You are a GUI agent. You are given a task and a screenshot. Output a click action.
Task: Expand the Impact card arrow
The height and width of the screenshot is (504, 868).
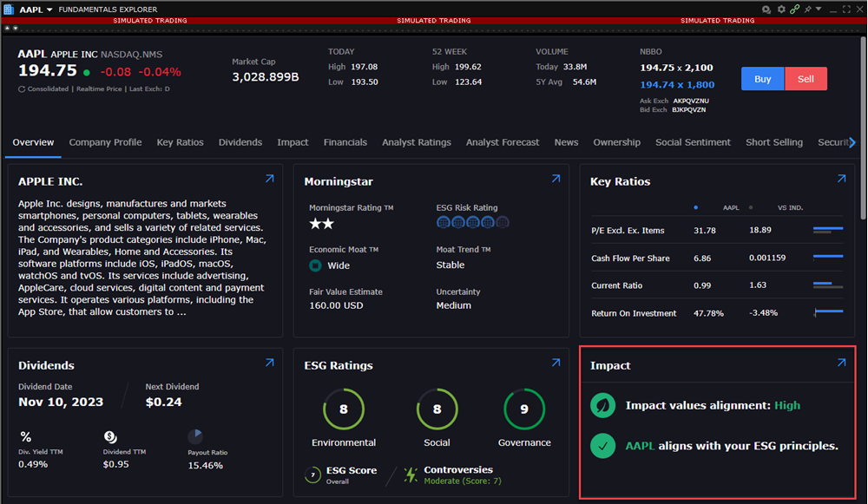[841, 363]
